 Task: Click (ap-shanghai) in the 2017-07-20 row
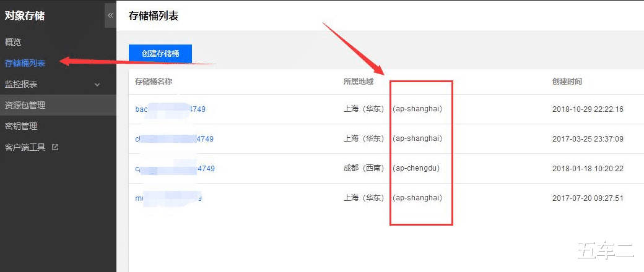click(x=417, y=198)
